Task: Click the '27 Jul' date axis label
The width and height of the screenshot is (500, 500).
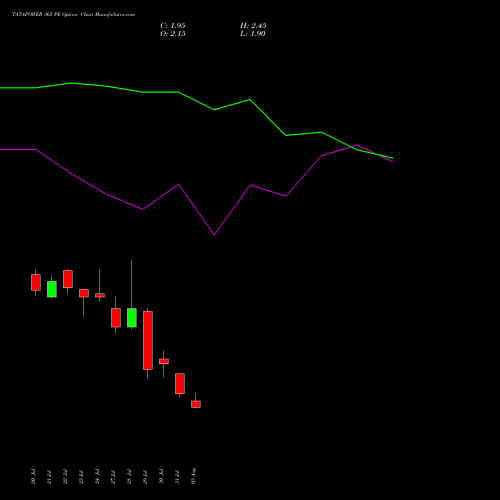Action: tap(113, 477)
